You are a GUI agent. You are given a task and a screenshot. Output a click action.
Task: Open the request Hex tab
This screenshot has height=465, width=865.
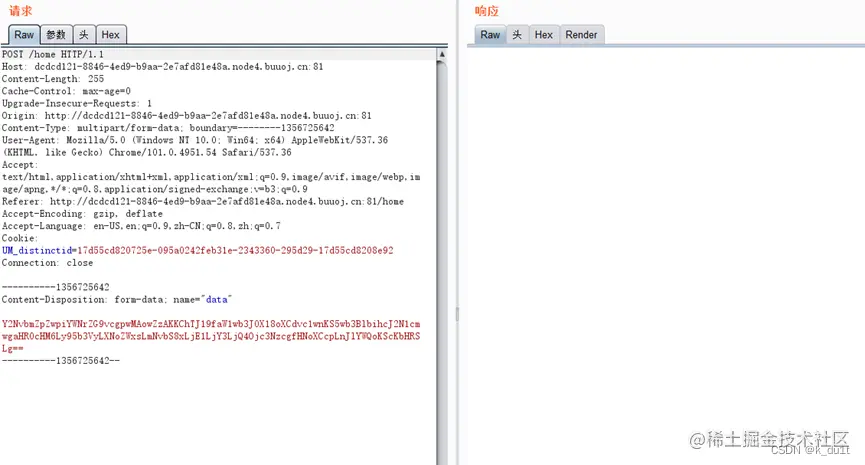tap(111, 35)
